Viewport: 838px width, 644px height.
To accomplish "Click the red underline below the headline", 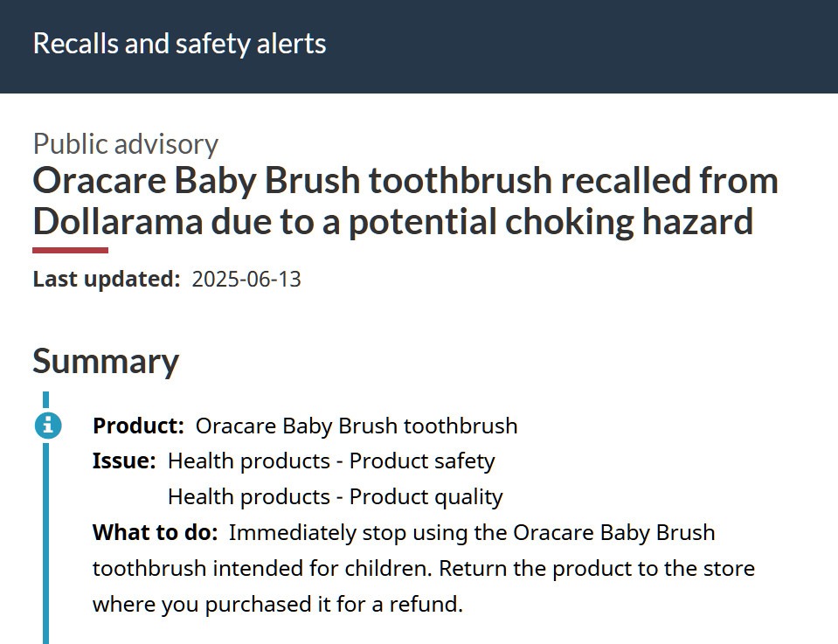I will [x=71, y=250].
